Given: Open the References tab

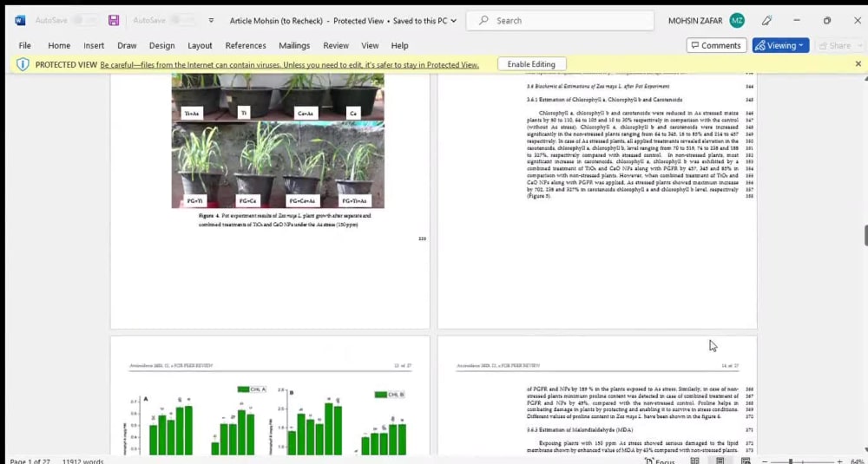Looking at the screenshot, I should point(246,45).
